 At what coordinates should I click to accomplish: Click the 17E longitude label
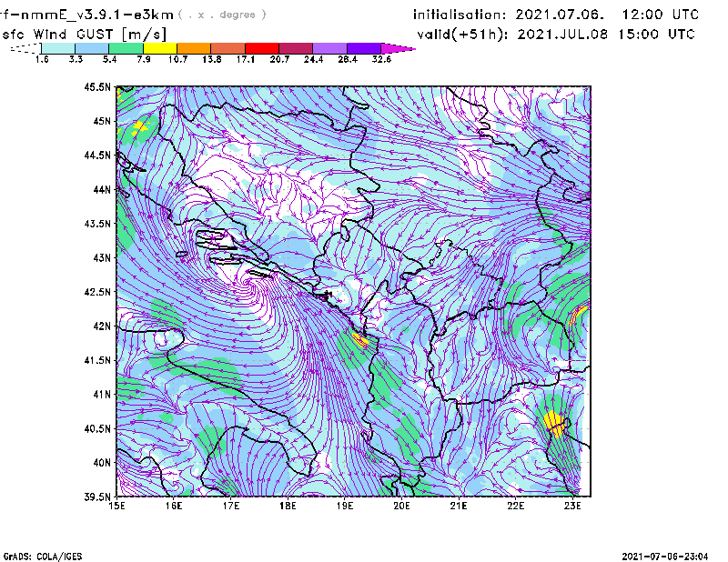(231, 506)
